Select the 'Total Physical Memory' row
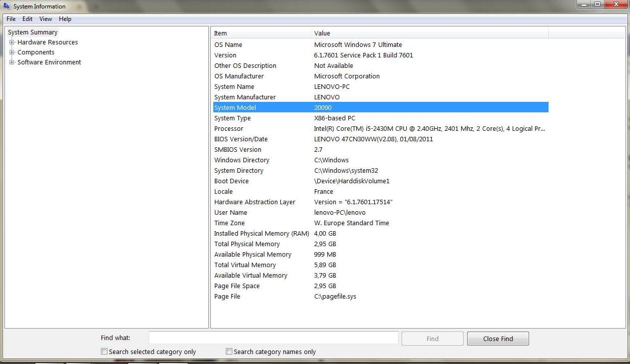 pos(381,244)
